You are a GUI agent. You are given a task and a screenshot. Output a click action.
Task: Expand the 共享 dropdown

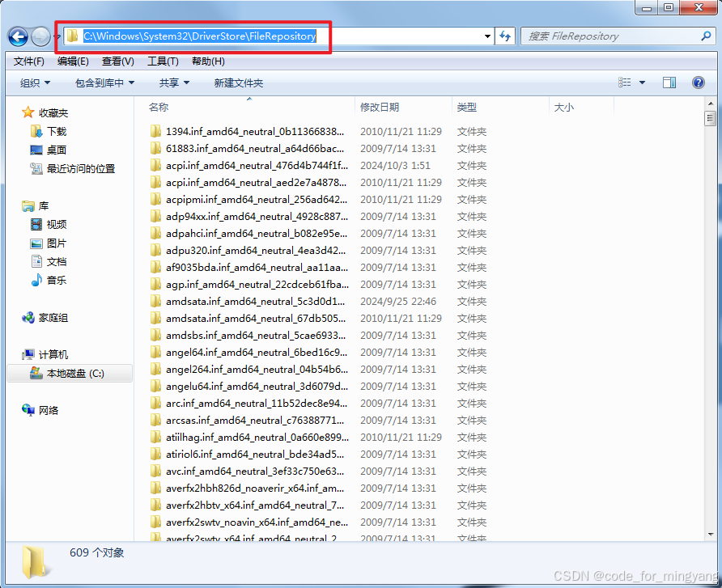click(174, 82)
